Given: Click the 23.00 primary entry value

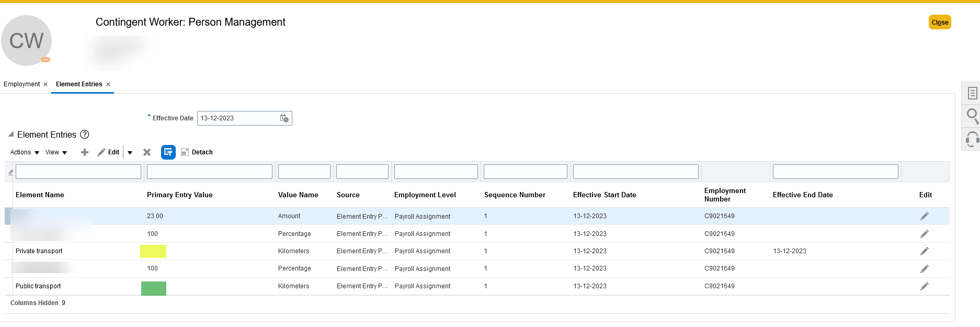Looking at the screenshot, I should pyautogui.click(x=155, y=216).
